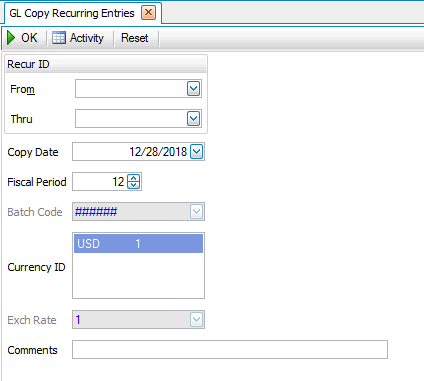Click the Activity toolbar label
Screen dimensions: 424x381
[87, 38]
